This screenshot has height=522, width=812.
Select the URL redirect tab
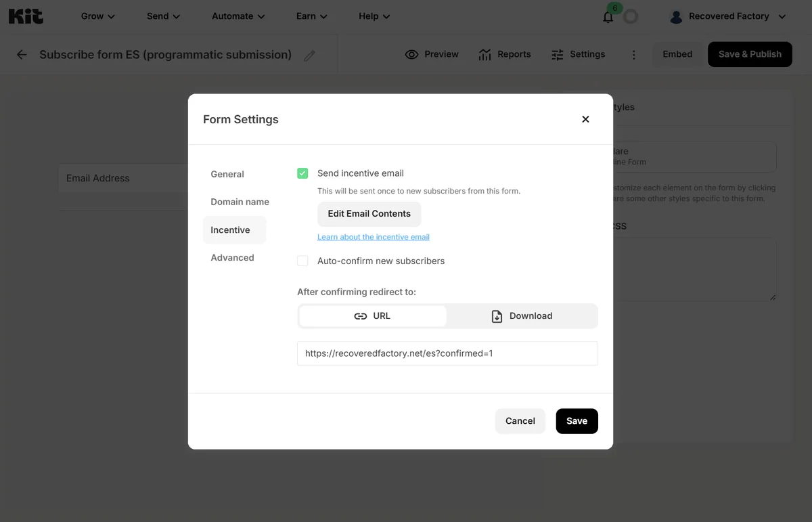[372, 316]
